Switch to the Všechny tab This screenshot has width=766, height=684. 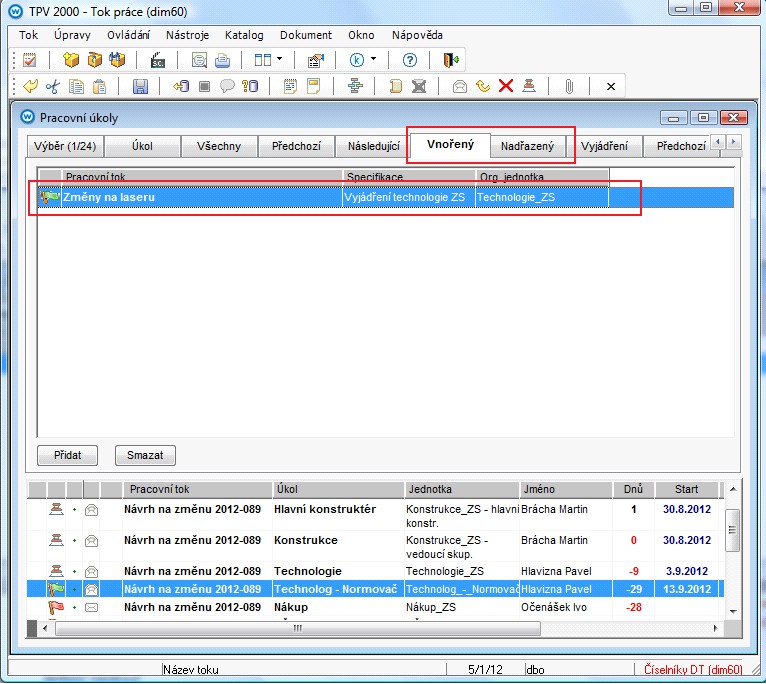pyautogui.click(x=219, y=146)
